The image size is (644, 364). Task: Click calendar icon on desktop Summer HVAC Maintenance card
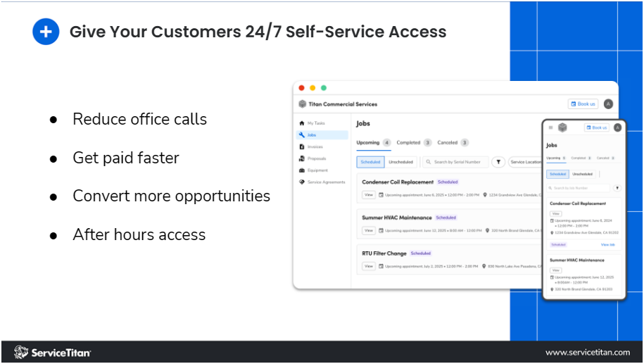[381, 230]
